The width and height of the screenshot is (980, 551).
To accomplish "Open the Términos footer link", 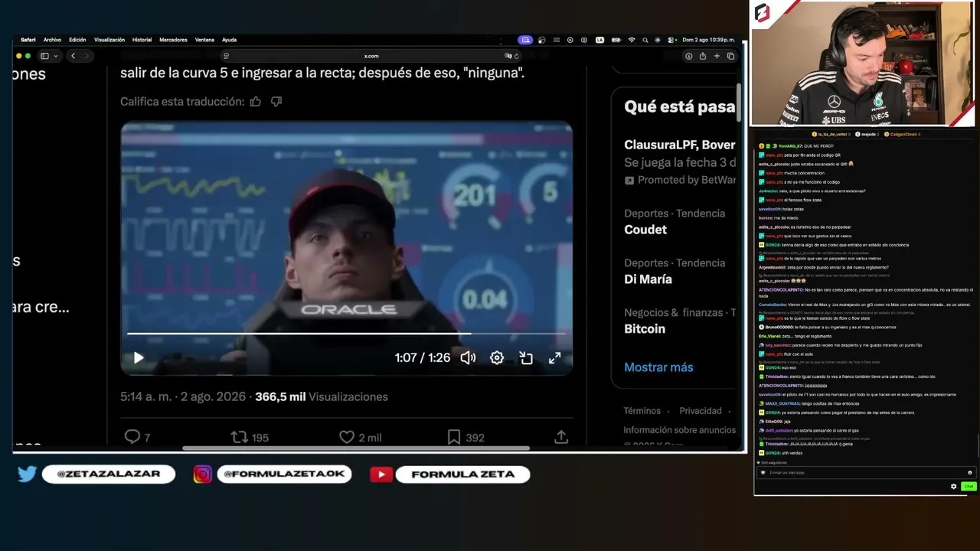I will tap(642, 411).
